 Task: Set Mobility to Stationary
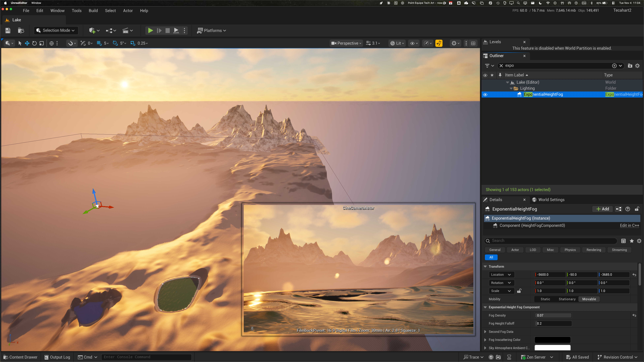click(567, 299)
